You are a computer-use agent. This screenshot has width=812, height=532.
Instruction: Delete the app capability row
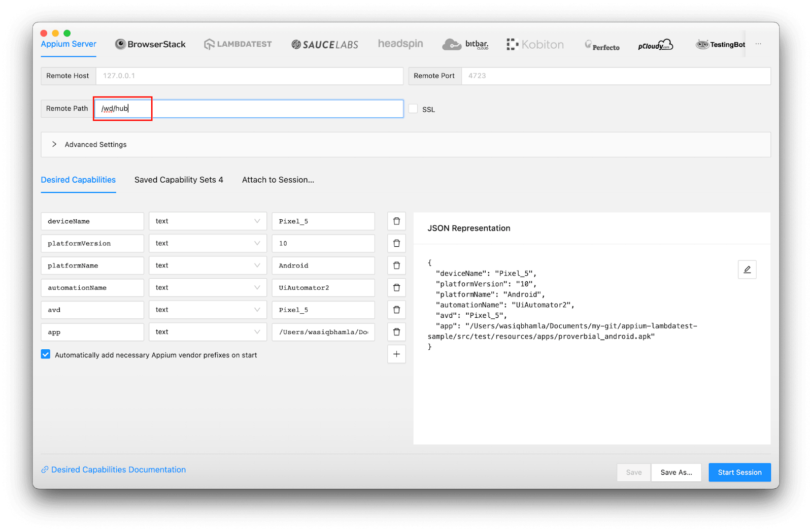[x=396, y=332]
